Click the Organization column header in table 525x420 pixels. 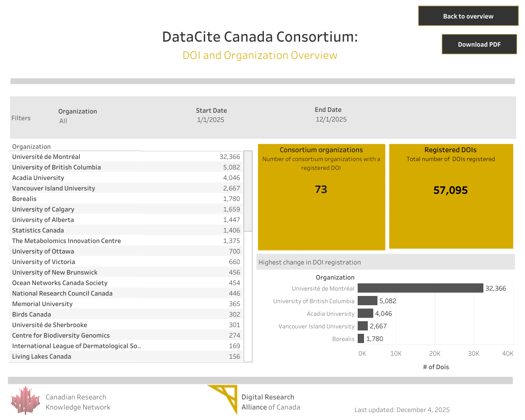point(32,147)
